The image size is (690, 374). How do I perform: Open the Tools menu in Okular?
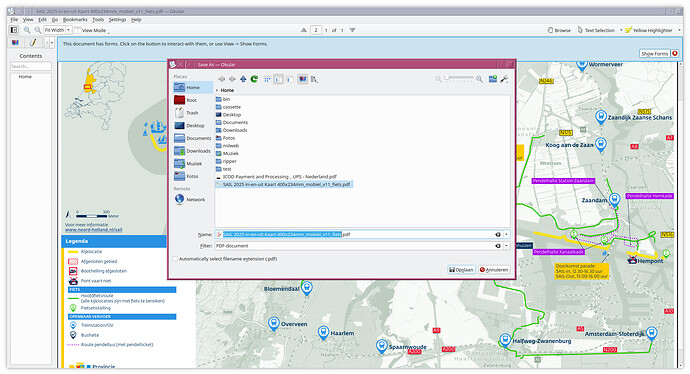(98, 20)
